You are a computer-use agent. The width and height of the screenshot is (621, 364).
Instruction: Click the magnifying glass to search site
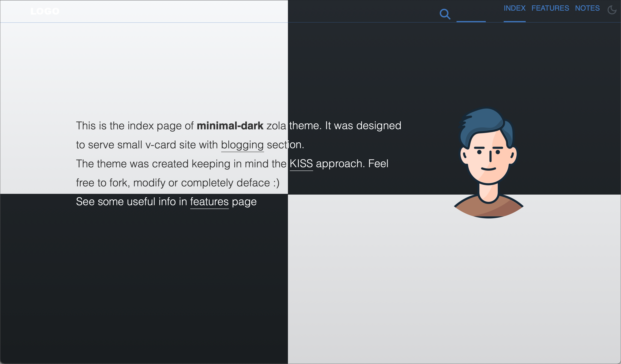click(445, 14)
